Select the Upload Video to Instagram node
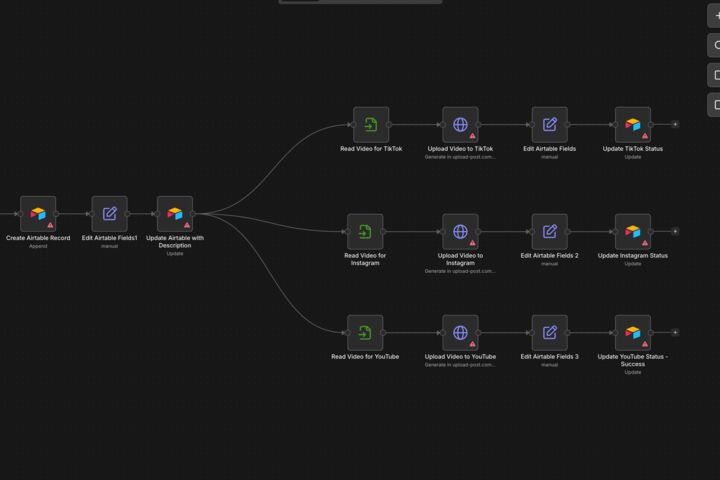The height and width of the screenshot is (480, 720). coord(460,232)
